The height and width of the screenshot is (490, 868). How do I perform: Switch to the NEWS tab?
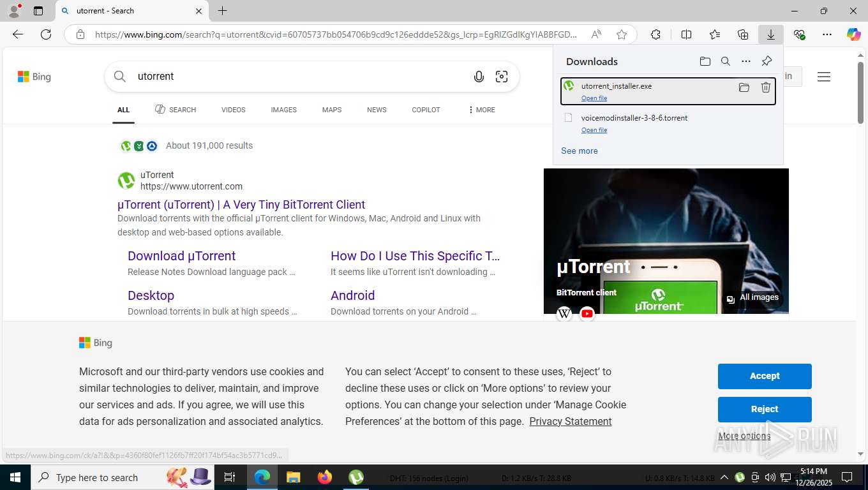coord(377,110)
